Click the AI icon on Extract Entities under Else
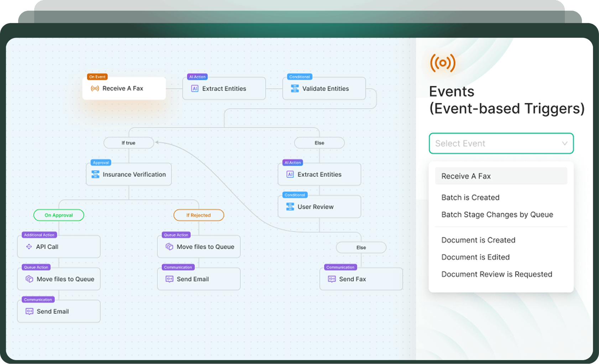Screen dimensions: 599x364 click(290, 174)
